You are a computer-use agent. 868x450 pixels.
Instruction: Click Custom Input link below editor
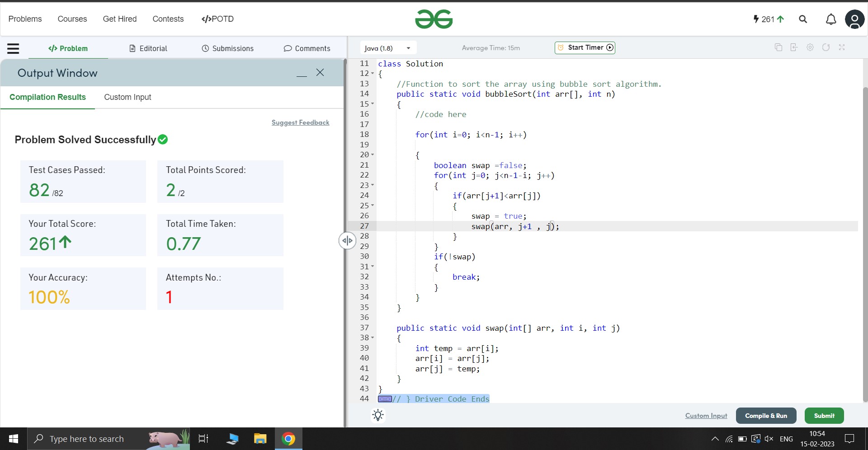[x=706, y=416]
